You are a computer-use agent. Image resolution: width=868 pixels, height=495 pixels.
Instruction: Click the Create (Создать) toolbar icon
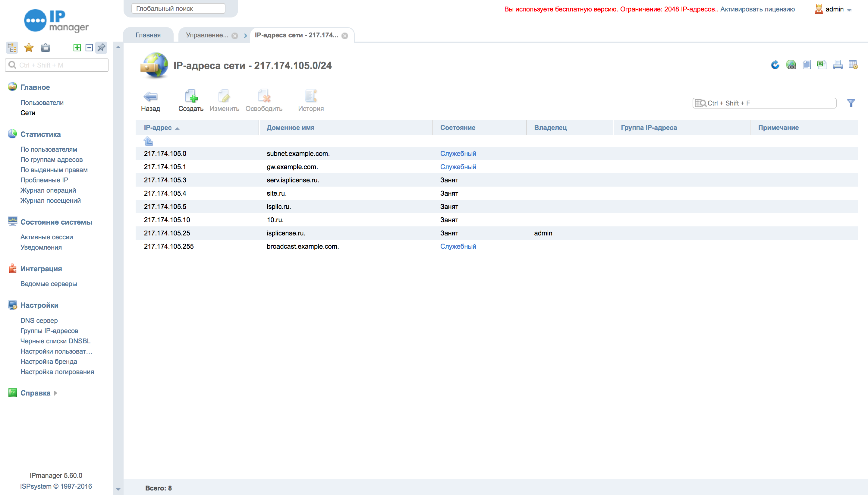pos(191,96)
